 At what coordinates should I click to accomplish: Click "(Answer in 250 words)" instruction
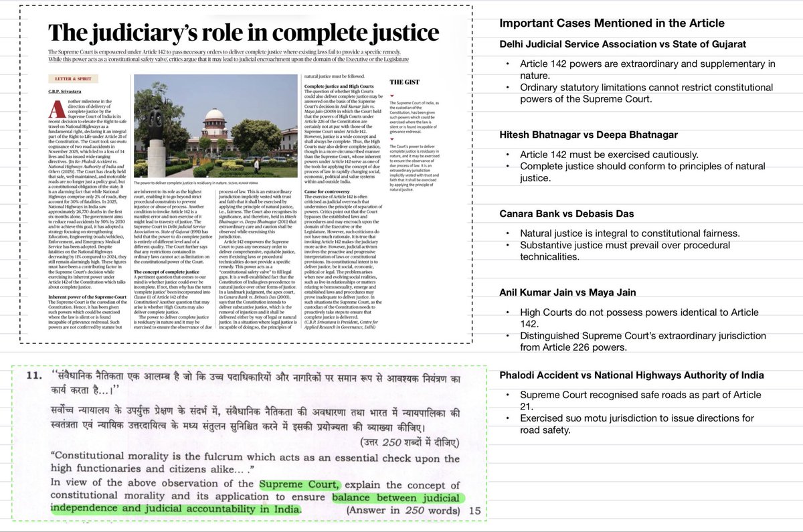pyautogui.click(x=404, y=511)
